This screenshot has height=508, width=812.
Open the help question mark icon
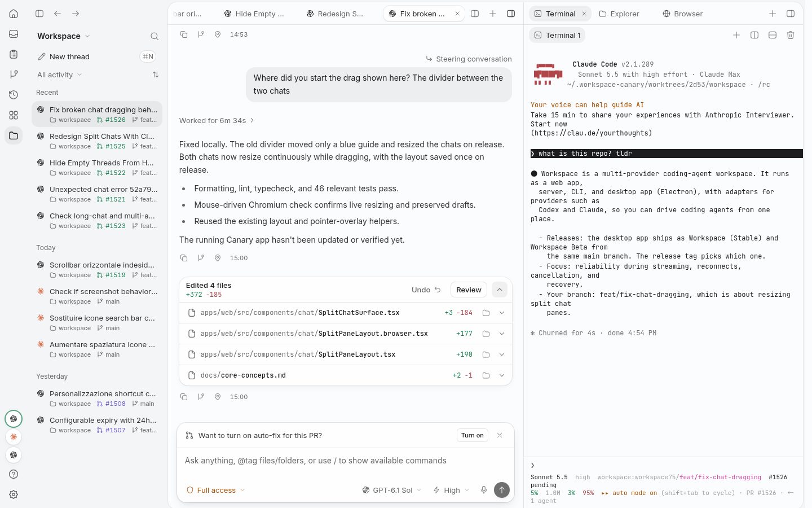click(14, 474)
